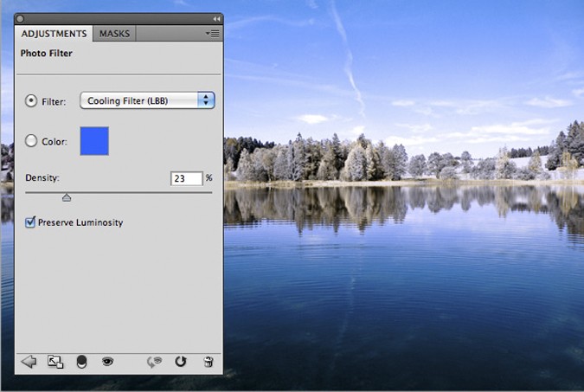The image size is (584, 392).
Task: Switch panel to expanded view icon
Action: click(x=55, y=362)
